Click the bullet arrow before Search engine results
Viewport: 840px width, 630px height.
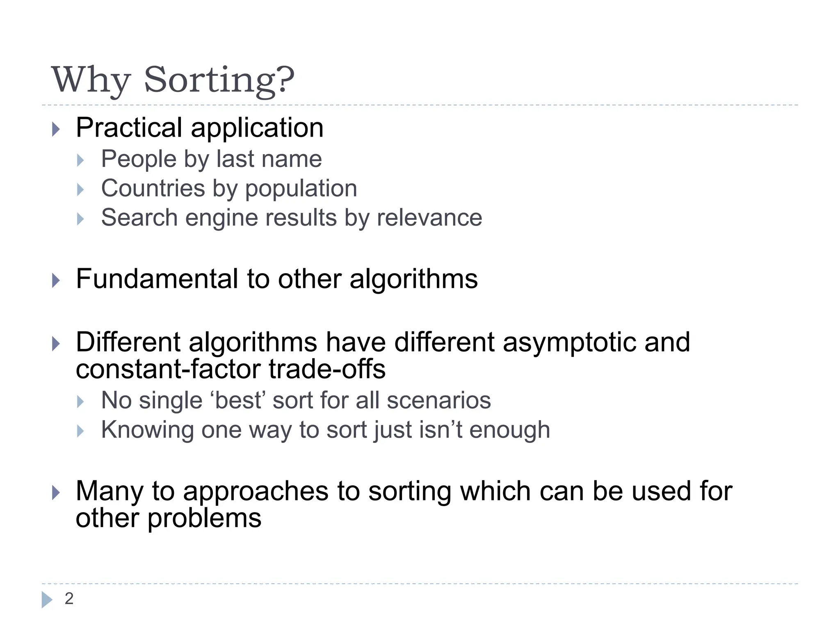80,219
